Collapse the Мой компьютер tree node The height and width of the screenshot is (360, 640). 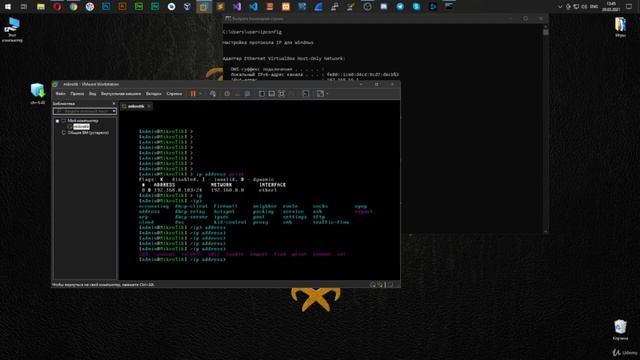[58, 121]
